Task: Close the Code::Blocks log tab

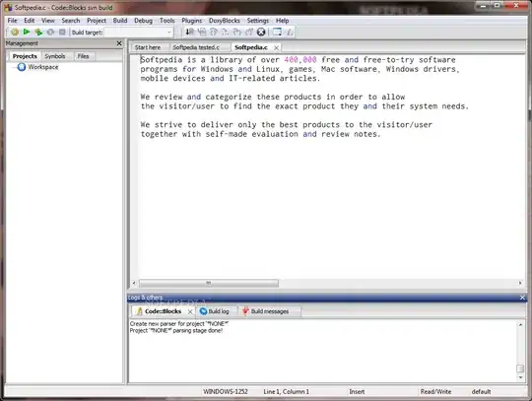Action: point(190,311)
